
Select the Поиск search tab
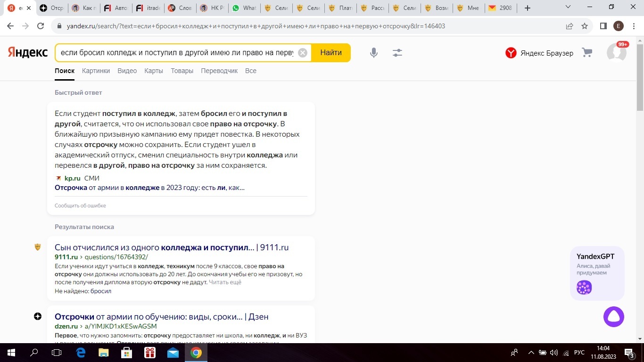pos(65,71)
